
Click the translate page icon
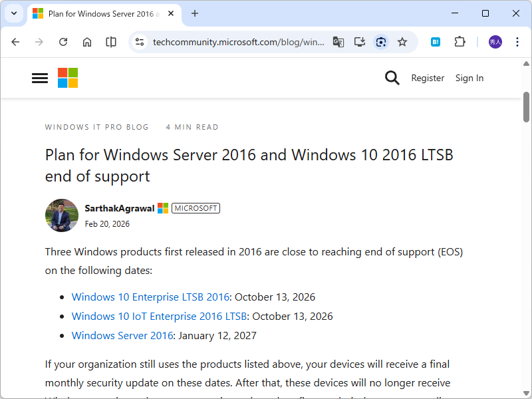(338, 42)
